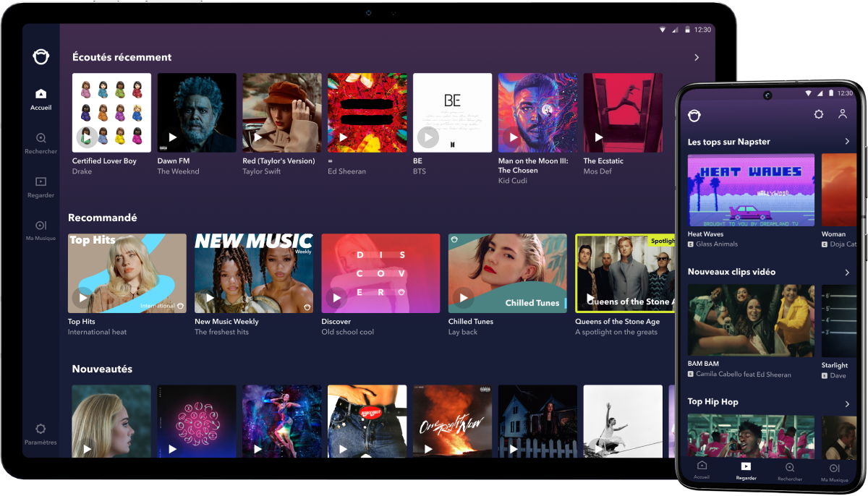
Task: Play Man on the Moon III album
Action: (514, 137)
